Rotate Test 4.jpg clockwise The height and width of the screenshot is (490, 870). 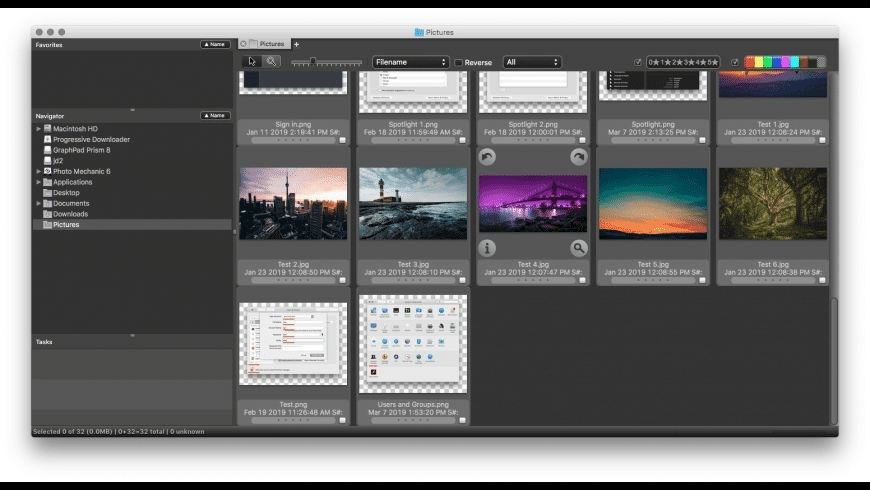(579, 157)
